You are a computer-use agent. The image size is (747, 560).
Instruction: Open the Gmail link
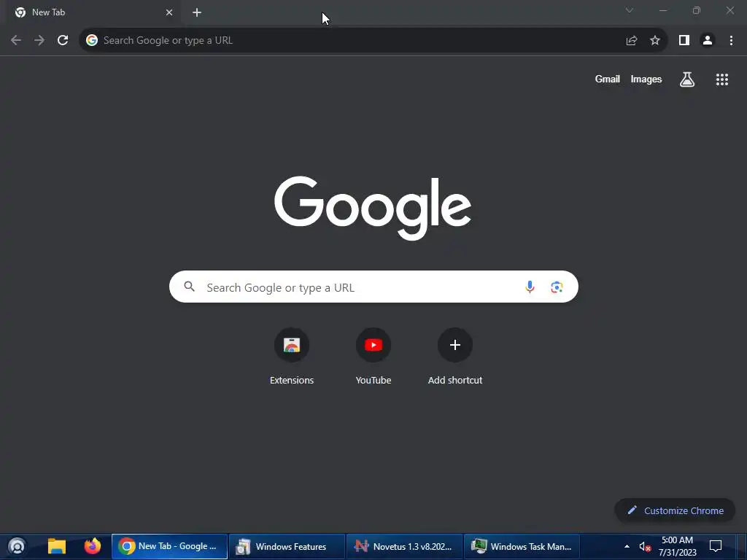tap(608, 79)
